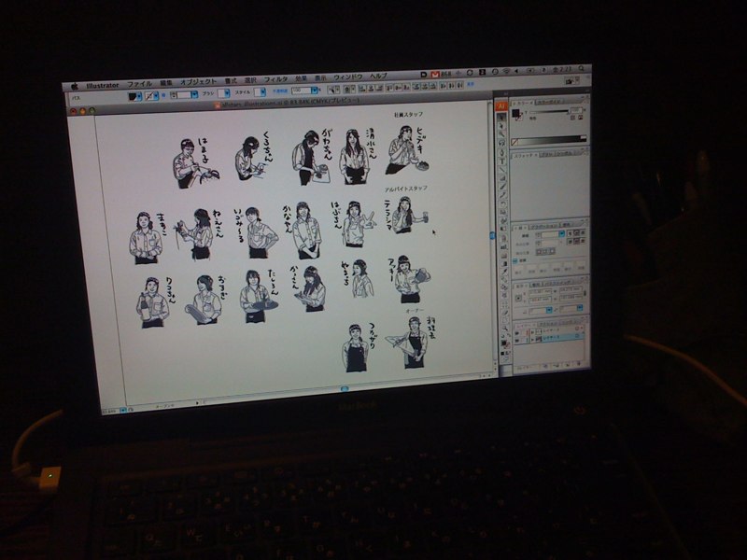Click the Gmail icon in the menu bar
The width and height of the screenshot is (747, 560).
[433, 73]
